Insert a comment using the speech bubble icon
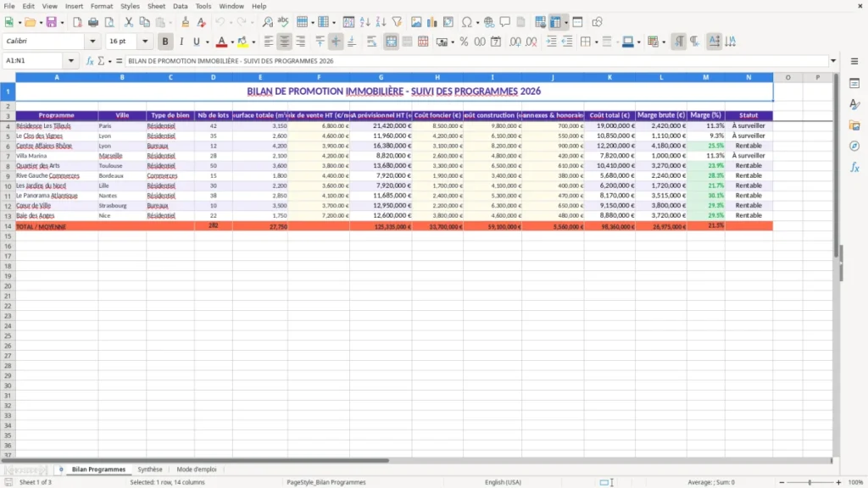 (x=505, y=22)
